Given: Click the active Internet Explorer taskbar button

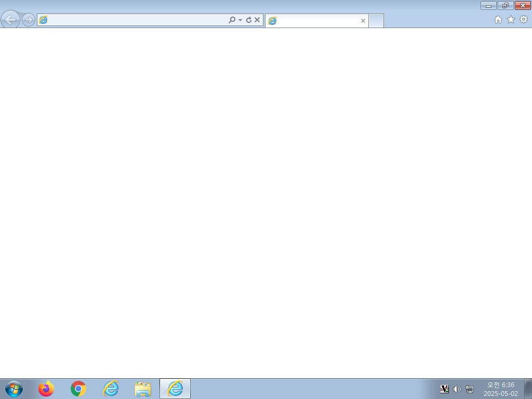Looking at the screenshot, I should pos(175,389).
